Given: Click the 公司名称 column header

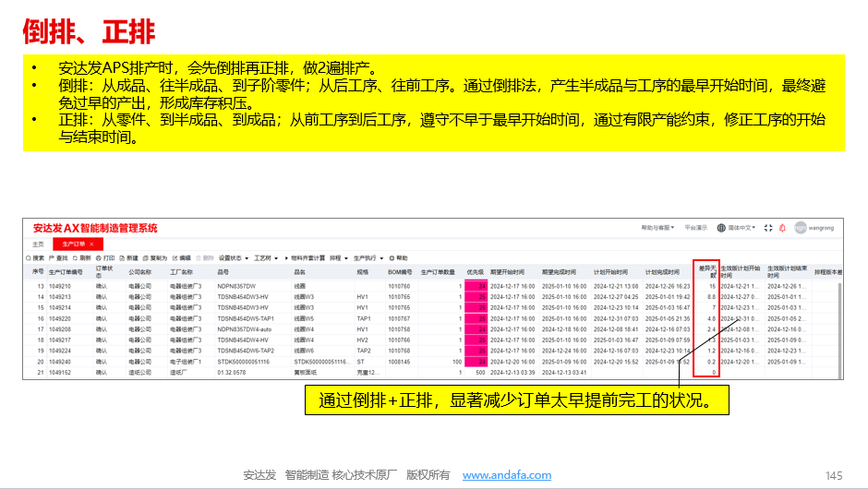Looking at the screenshot, I should coord(140,272).
